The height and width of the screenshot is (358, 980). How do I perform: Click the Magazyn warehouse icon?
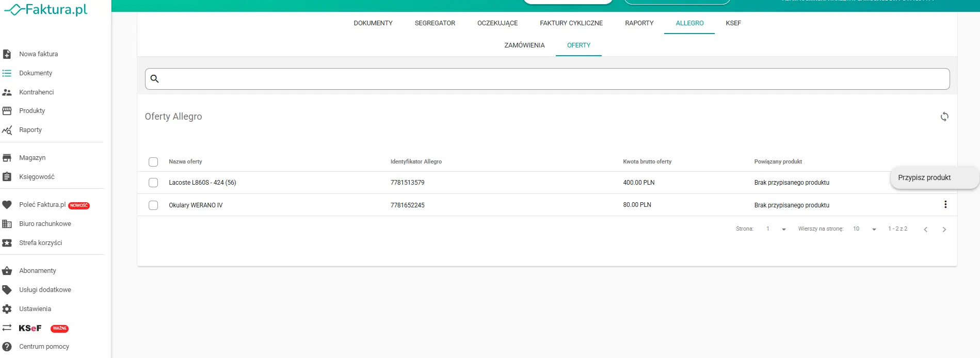(7, 158)
